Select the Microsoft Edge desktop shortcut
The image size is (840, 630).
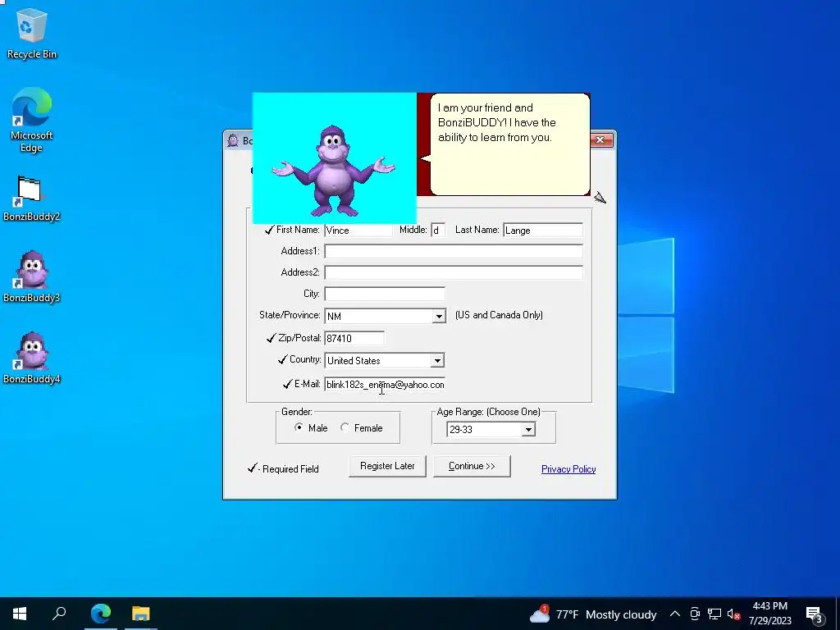point(32,120)
